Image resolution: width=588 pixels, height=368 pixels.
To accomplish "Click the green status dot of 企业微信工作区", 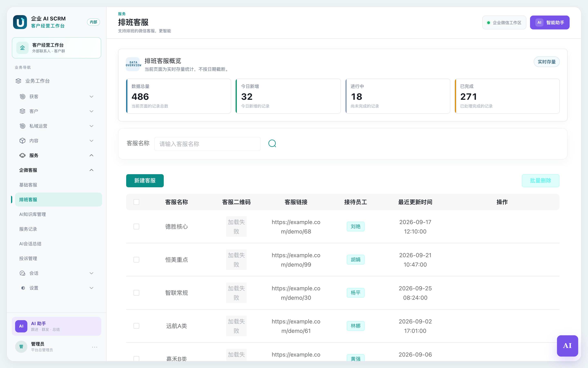I will (x=488, y=23).
